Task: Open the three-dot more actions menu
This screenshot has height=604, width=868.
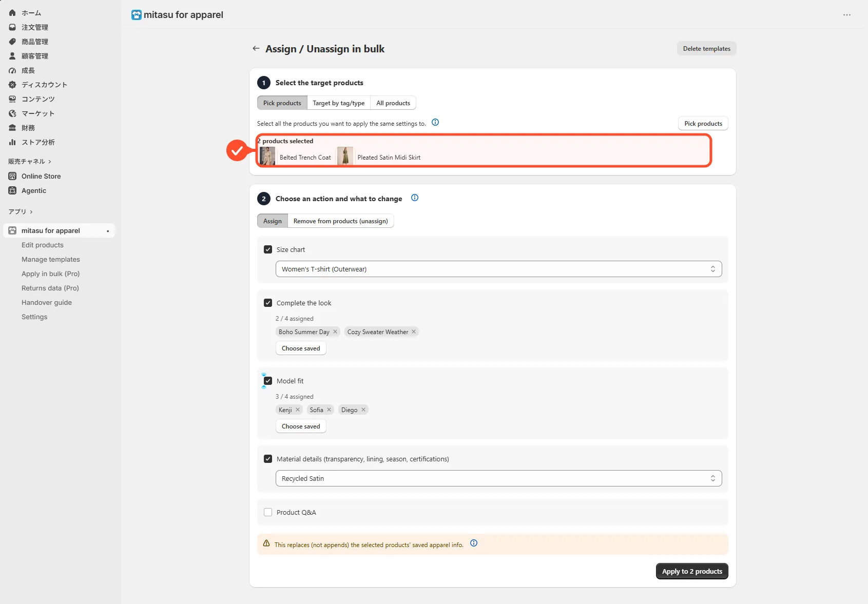Action: point(847,15)
